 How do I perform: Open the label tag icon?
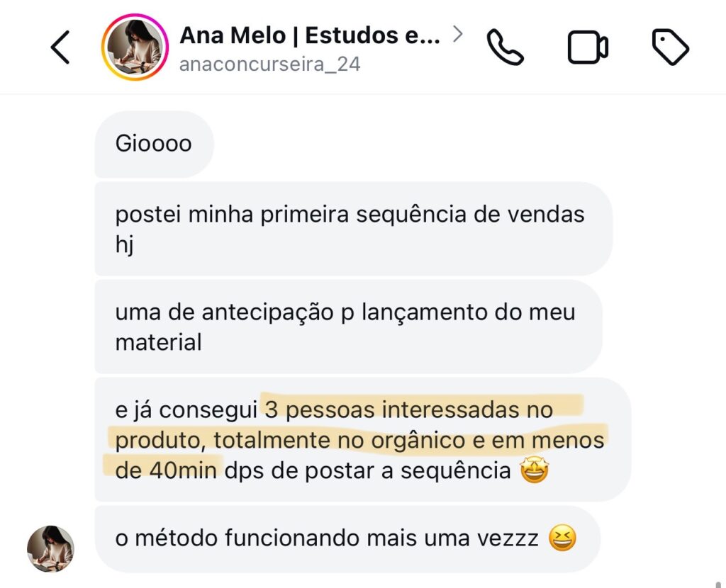pyautogui.click(x=670, y=47)
